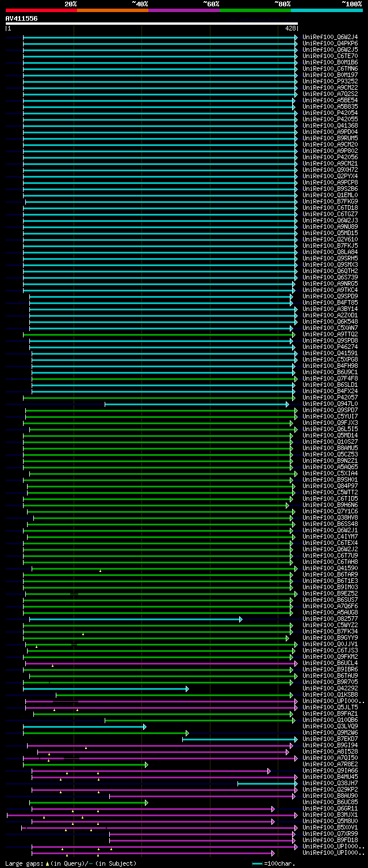The height and width of the screenshot is (868, 368).
Task: Open hit UniRef100_C6TE70
Action: (x=330, y=56)
